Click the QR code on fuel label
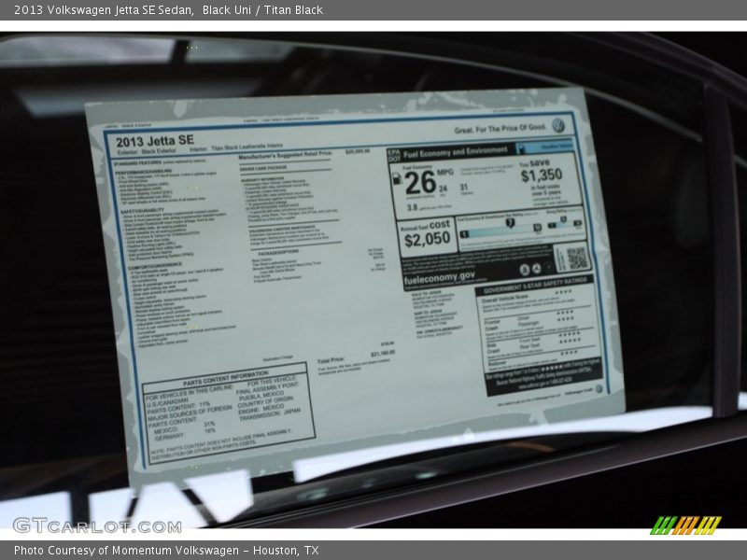Screen dimensions: 747x560 click(575, 257)
